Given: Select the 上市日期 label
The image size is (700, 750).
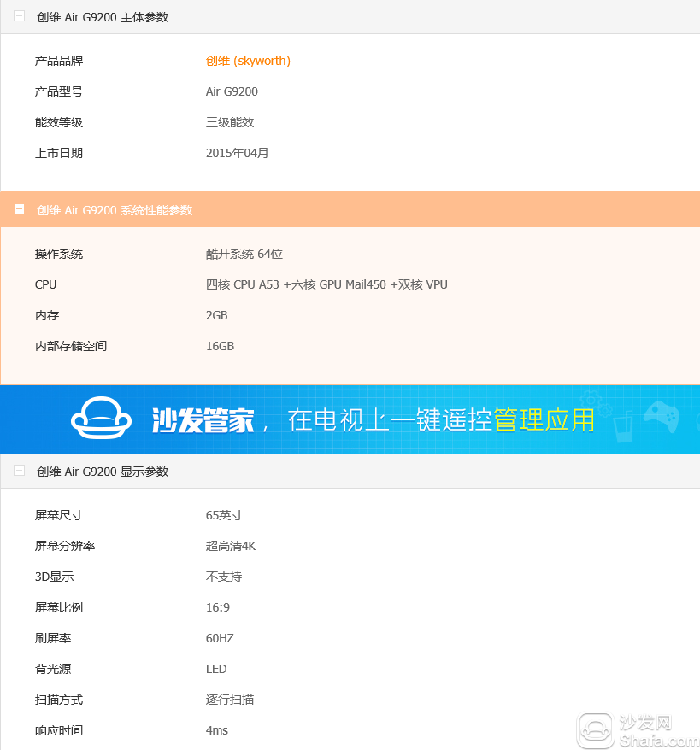Looking at the screenshot, I should point(59,153).
